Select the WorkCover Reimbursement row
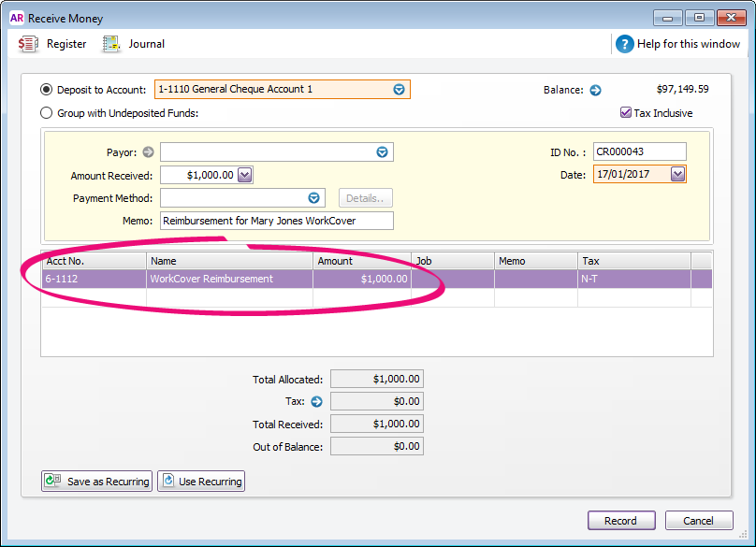Image resolution: width=756 pixels, height=547 pixels. click(x=225, y=279)
